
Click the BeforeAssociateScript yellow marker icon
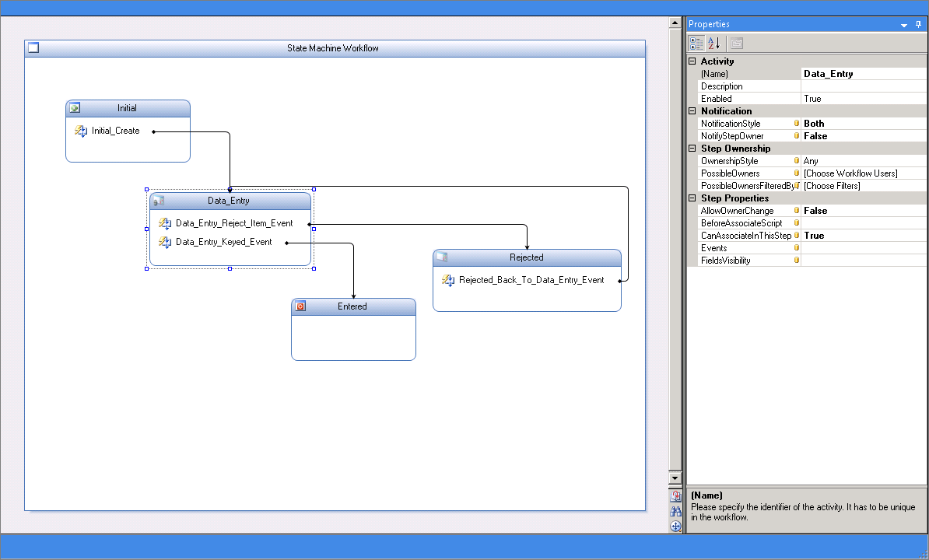(x=797, y=222)
